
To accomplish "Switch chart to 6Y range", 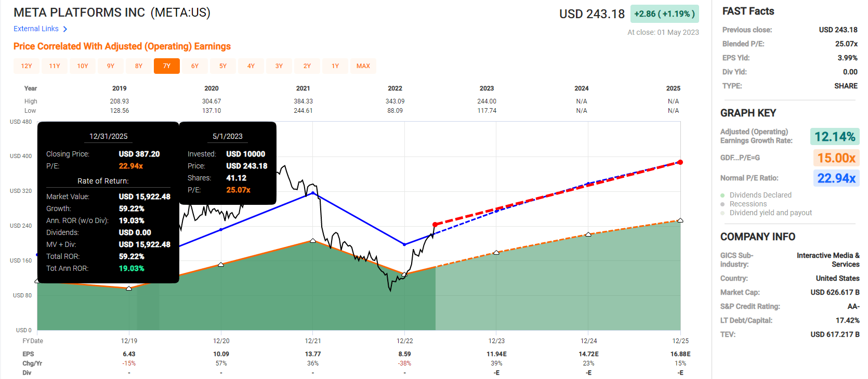I will [195, 66].
